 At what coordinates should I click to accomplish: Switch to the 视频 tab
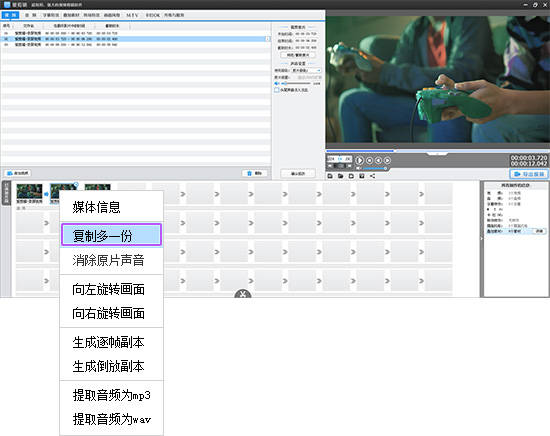point(10,15)
